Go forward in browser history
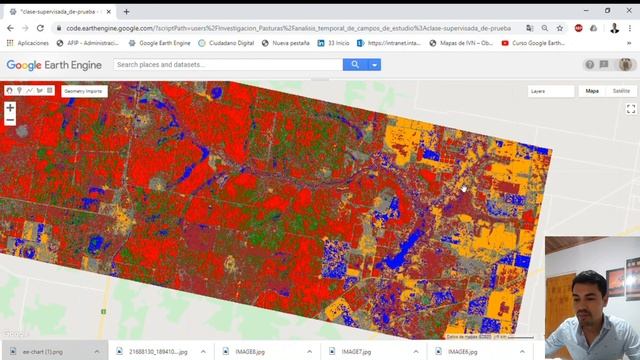 click(x=25, y=28)
